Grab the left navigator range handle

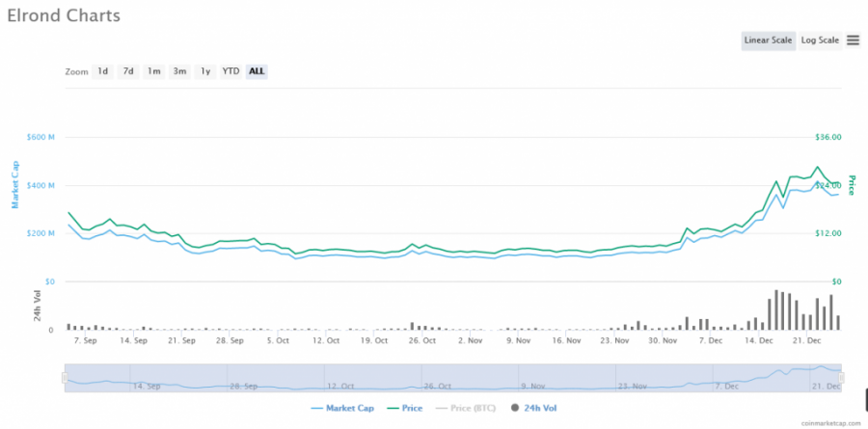point(65,378)
